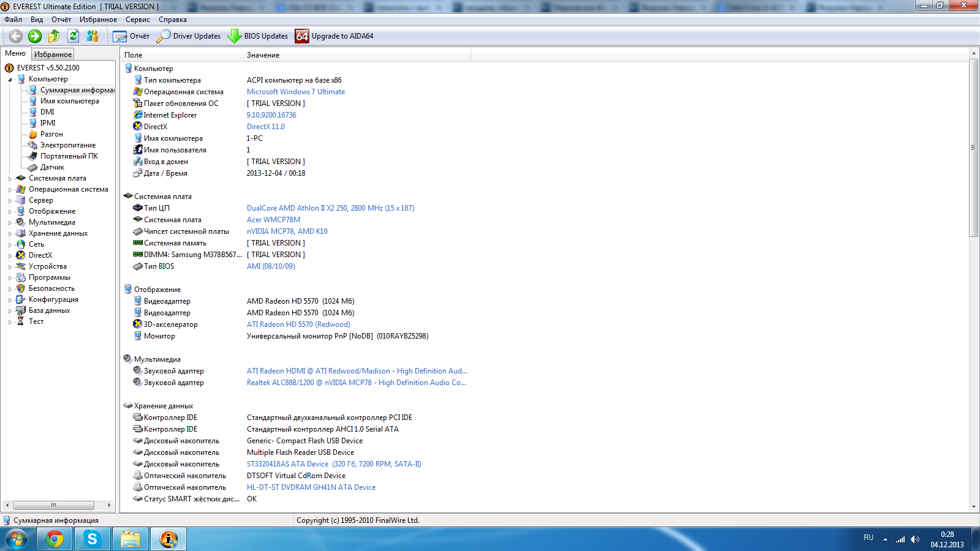Open the Отчёт report toolbar button
Screen dimensions: 980x551
[x=131, y=36]
